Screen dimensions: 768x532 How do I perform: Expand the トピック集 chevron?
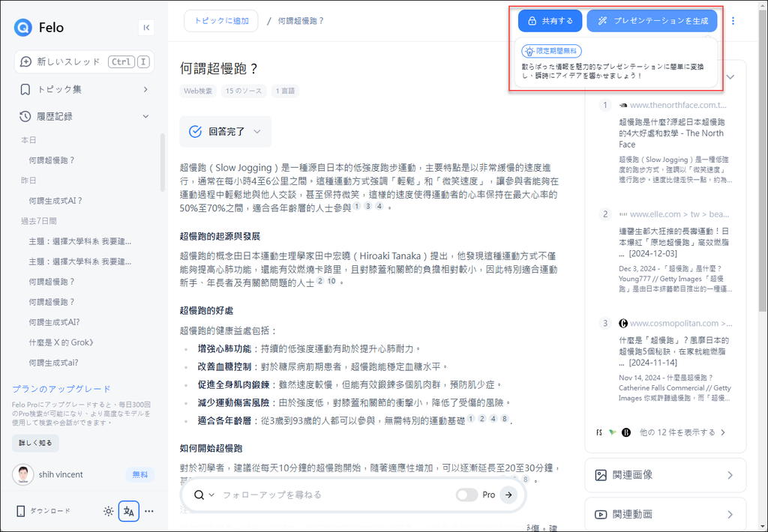(x=145, y=90)
